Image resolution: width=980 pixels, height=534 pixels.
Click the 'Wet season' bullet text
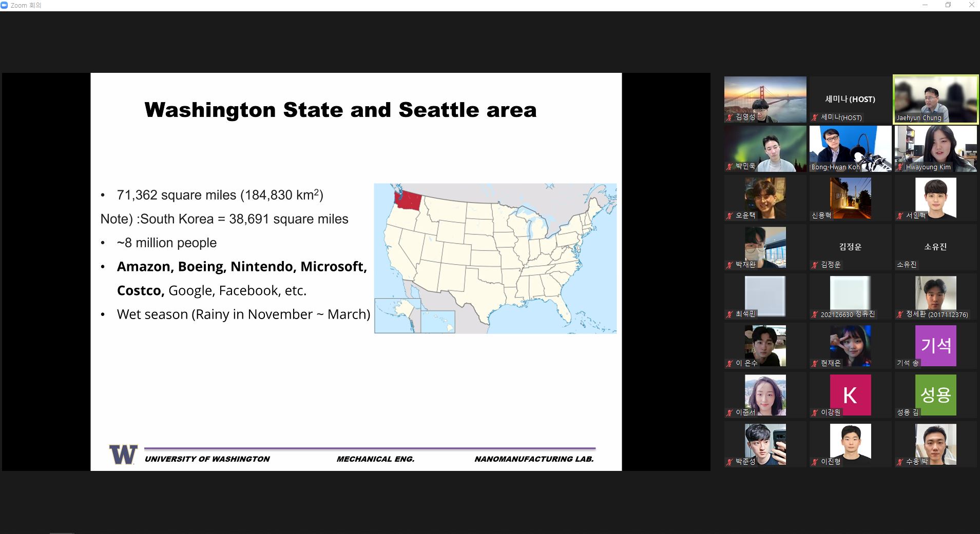coord(243,314)
